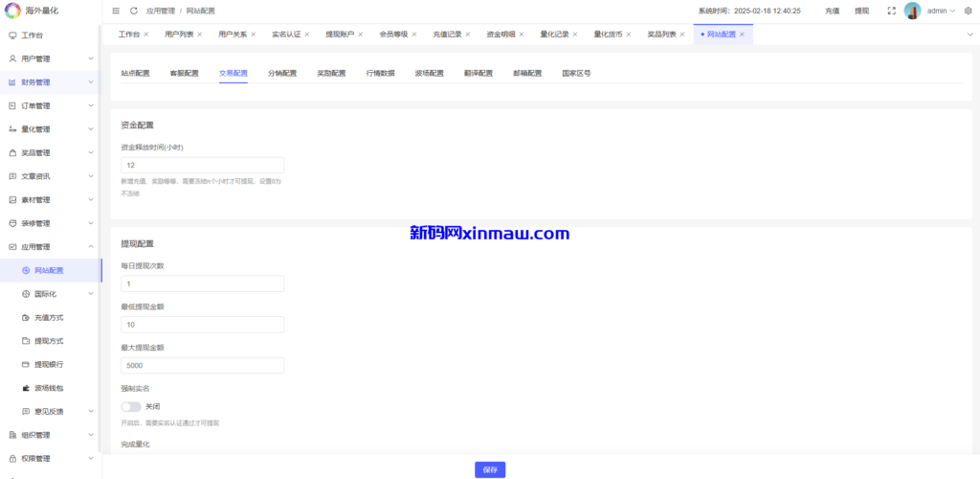Open the tab overflow chevron at far right
The width and height of the screenshot is (980, 479).
point(970,34)
